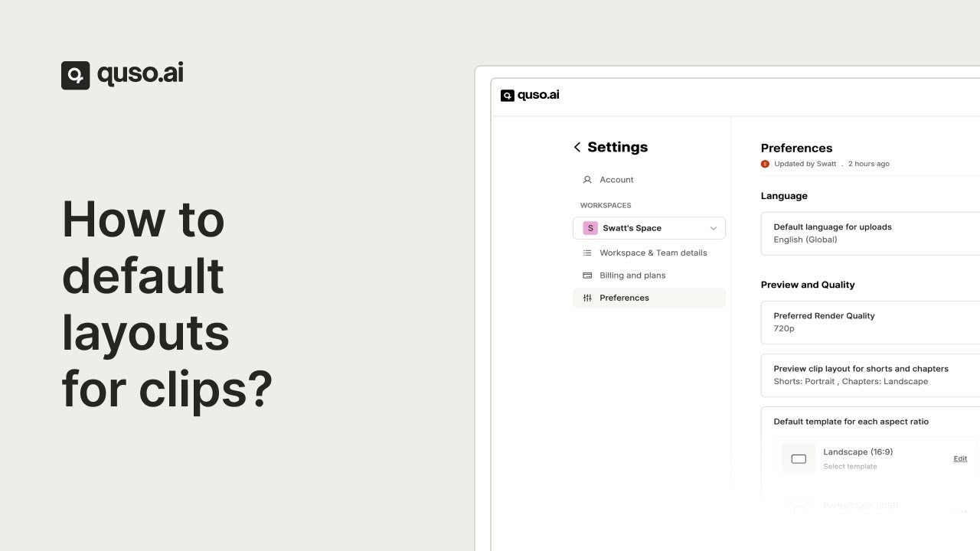Click "Default template for each aspect ratio" label
The image size is (980, 551).
coord(851,422)
